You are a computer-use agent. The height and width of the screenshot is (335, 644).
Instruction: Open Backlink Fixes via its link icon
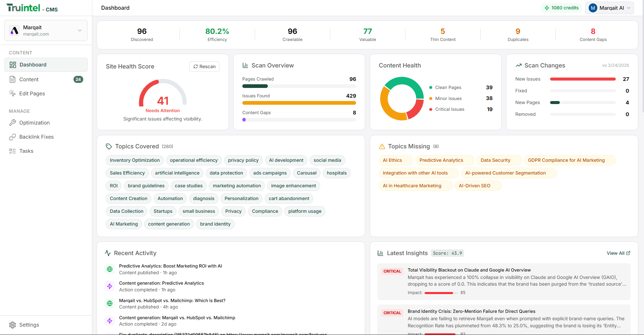(12, 137)
